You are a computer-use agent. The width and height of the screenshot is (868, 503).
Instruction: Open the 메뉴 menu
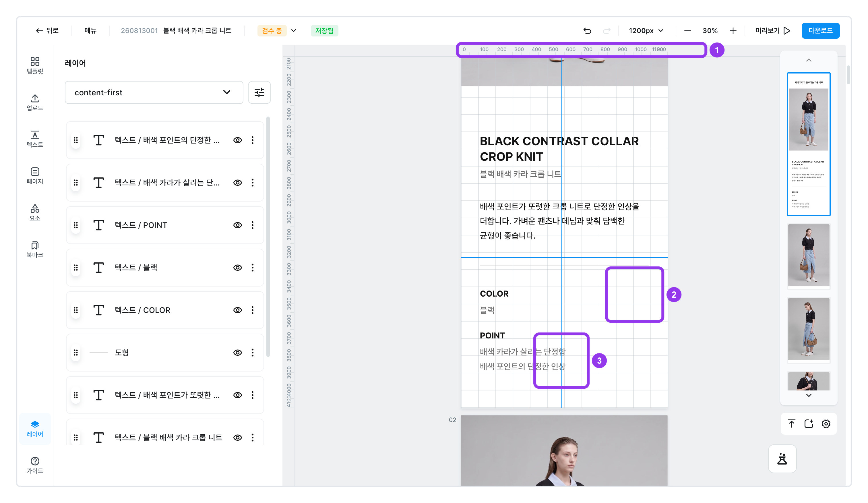tap(90, 31)
